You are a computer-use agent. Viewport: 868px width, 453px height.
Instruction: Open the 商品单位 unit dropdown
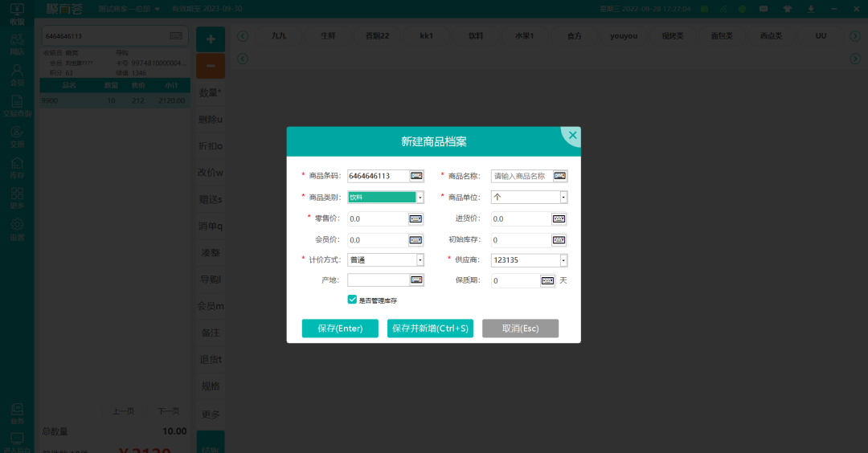(563, 198)
